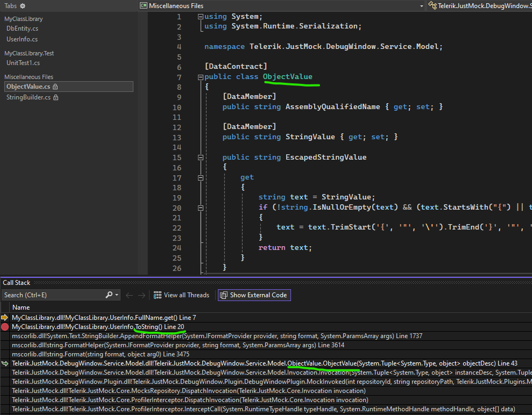532x415 pixels.
Task: Click the Call Stack search field
Action: 53,295
